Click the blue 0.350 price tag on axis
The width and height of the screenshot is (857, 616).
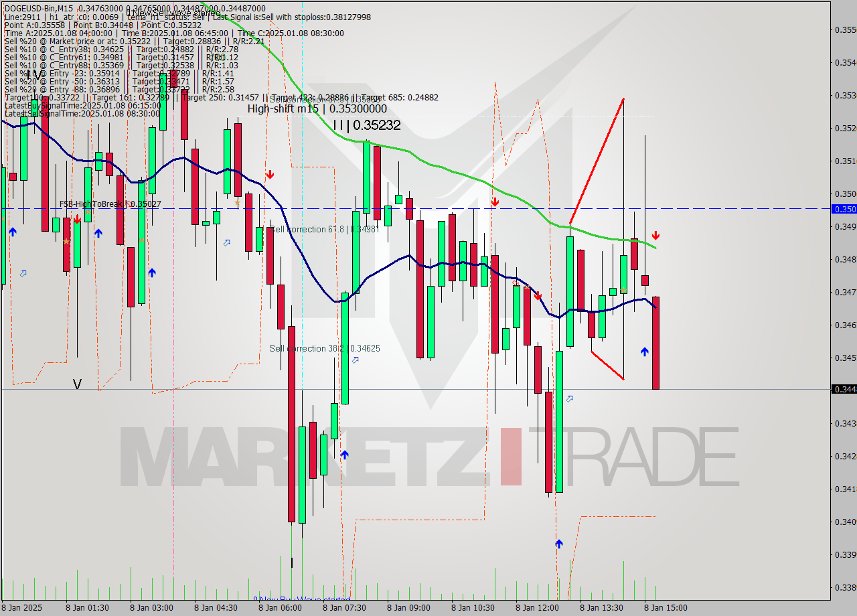coord(844,209)
